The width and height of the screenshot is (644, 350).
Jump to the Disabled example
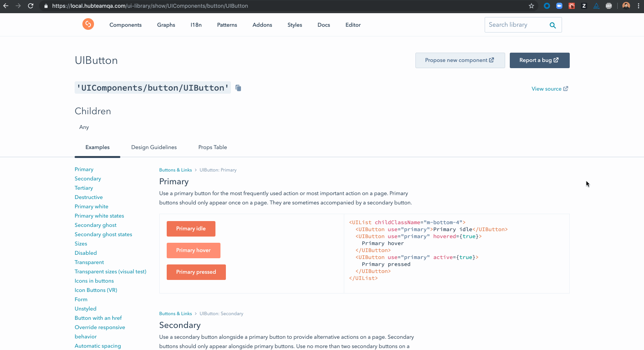(86, 253)
